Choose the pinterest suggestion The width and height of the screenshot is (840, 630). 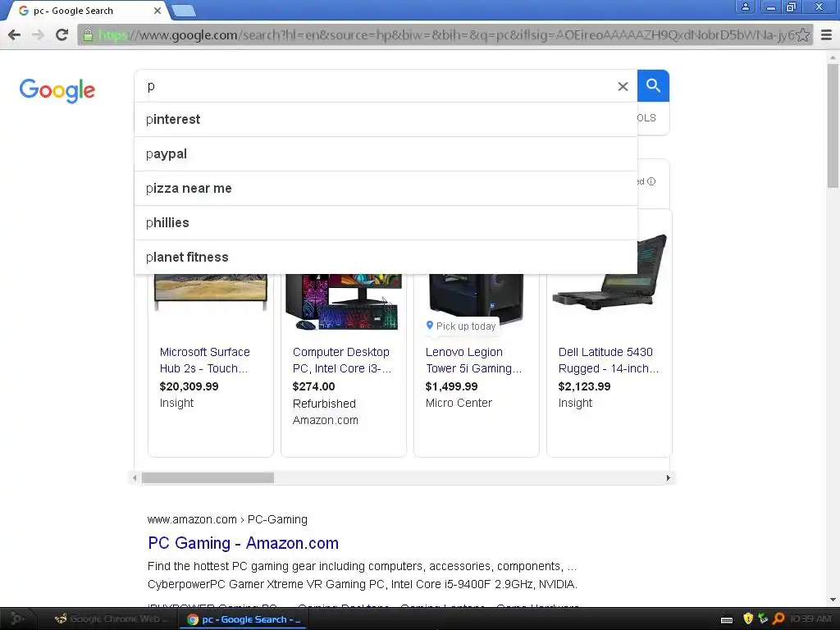386,120
